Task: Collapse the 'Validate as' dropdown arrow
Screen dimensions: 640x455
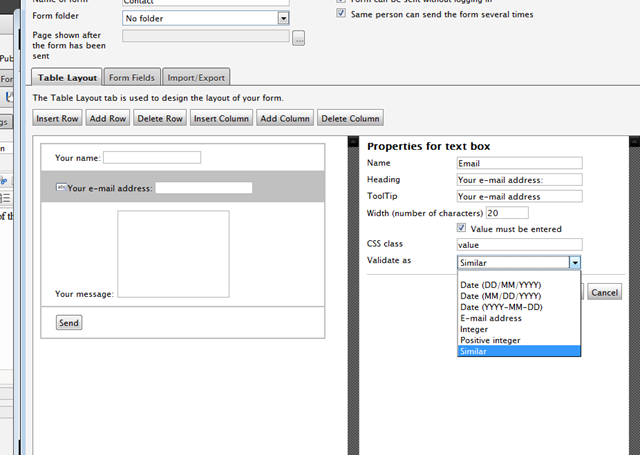Action: 574,262
